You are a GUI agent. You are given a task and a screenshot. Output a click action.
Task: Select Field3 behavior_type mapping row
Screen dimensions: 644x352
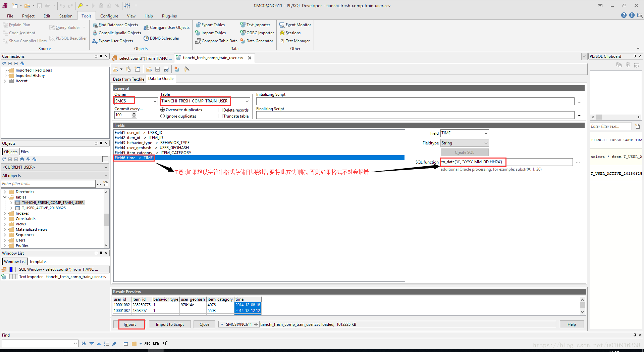pyautogui.click(x=259, y=143)
